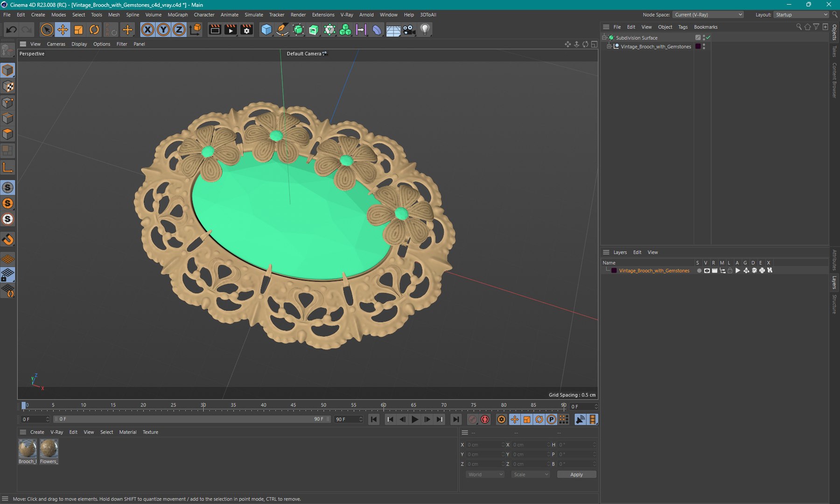Open the Object Manager hamburger menu
This screenshot has width=840, height=504.
(606, 27)
